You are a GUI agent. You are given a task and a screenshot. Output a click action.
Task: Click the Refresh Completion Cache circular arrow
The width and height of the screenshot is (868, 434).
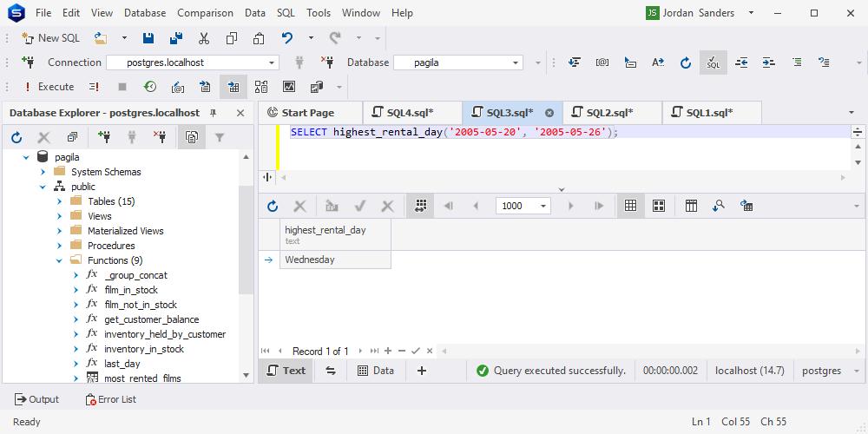click(x=686, y=62)
